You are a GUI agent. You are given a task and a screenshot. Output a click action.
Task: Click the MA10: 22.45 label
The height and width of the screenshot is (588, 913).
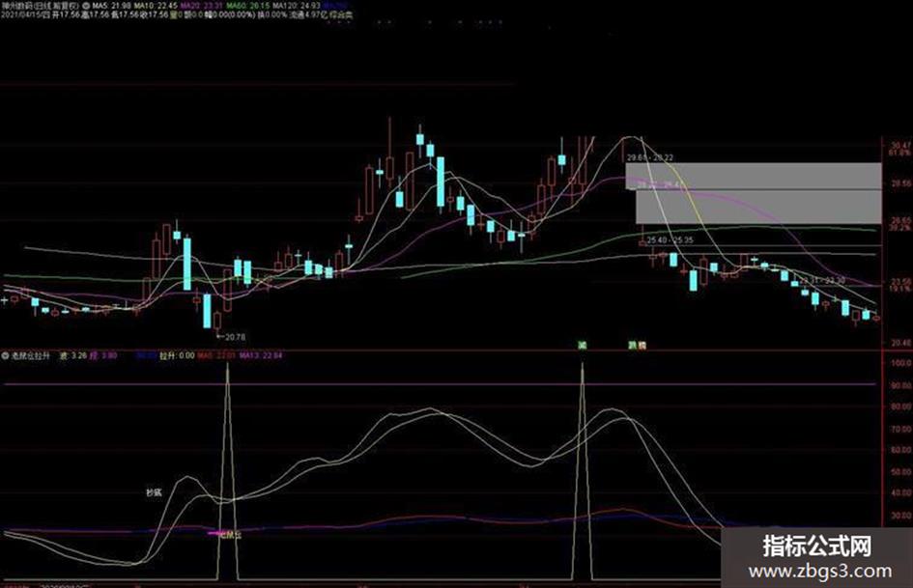click(x=156, y=5)
